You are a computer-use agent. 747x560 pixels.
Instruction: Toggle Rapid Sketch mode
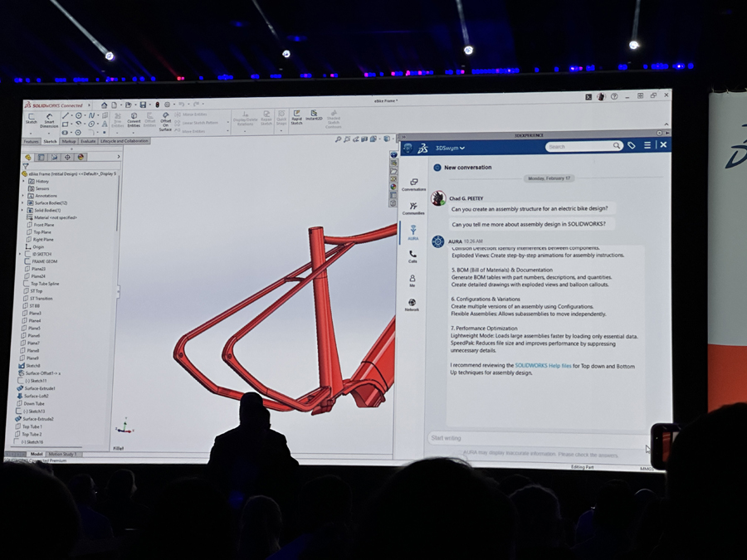coord(296,117)
